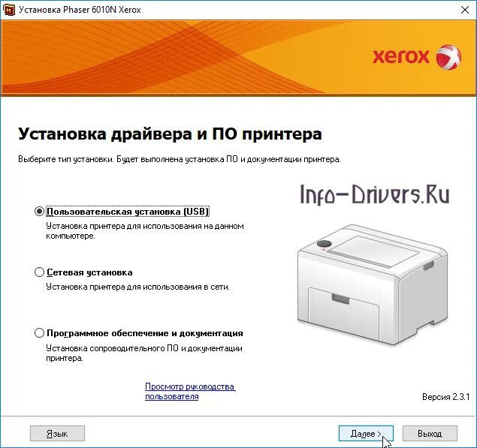Click the Далее > button
Viewport: 477px width, 448px height.
[x=366, y=434]
